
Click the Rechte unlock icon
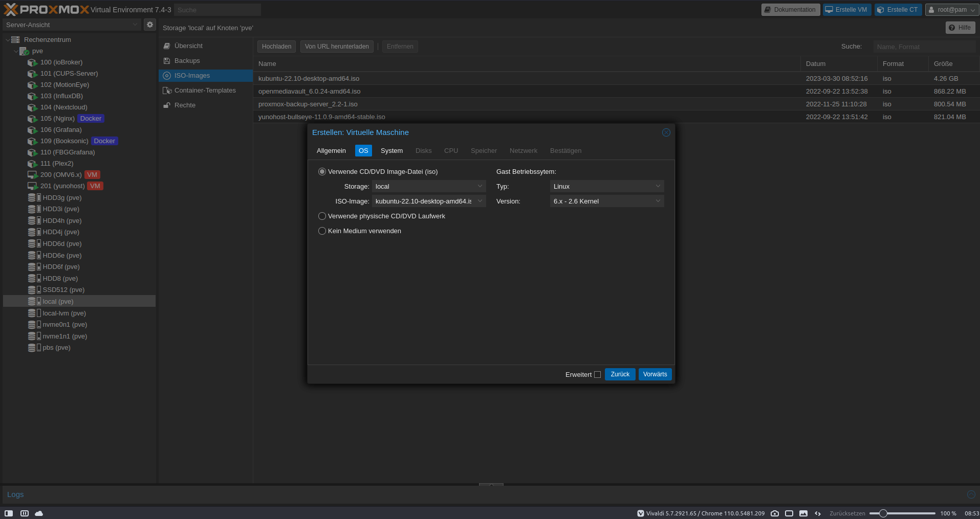[167, 105]
